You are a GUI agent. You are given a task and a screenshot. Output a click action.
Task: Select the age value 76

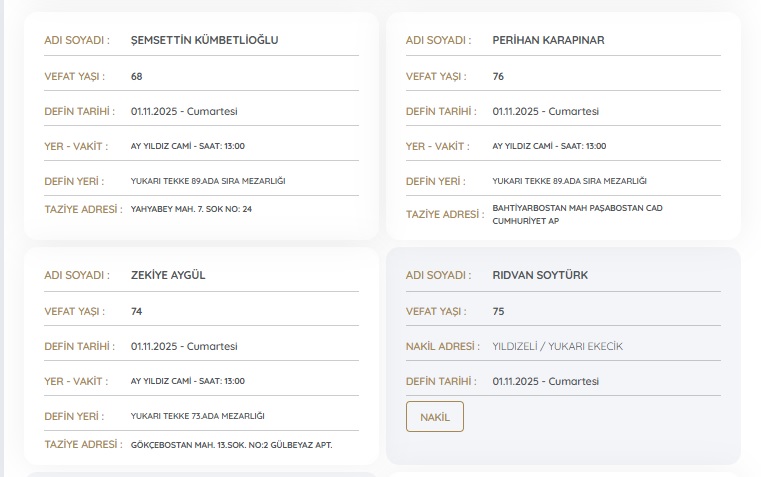499,76
